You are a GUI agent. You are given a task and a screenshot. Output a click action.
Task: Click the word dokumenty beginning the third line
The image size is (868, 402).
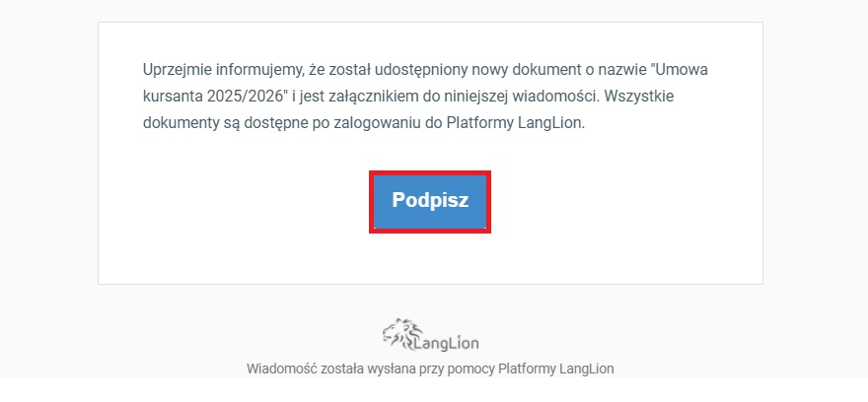point(180,123)
